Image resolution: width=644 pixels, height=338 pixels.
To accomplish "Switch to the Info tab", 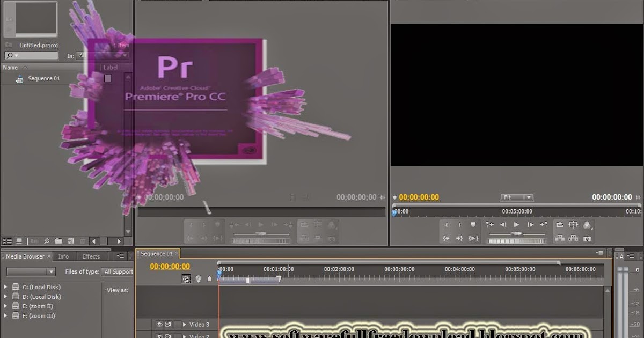I will click(63, 256).
